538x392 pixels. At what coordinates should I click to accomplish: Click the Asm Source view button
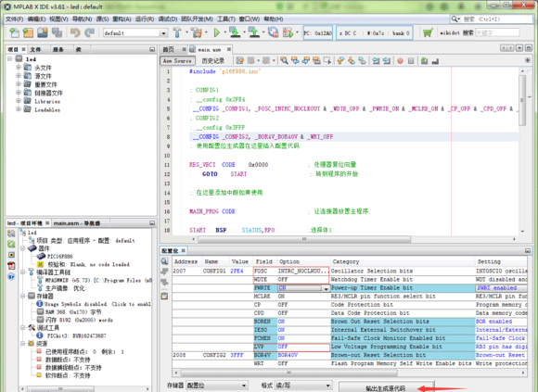[178, 61]
